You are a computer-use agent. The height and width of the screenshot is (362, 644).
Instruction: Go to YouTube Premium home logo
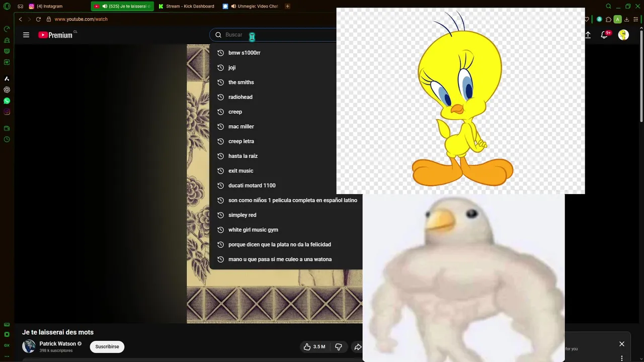(55, 35)
